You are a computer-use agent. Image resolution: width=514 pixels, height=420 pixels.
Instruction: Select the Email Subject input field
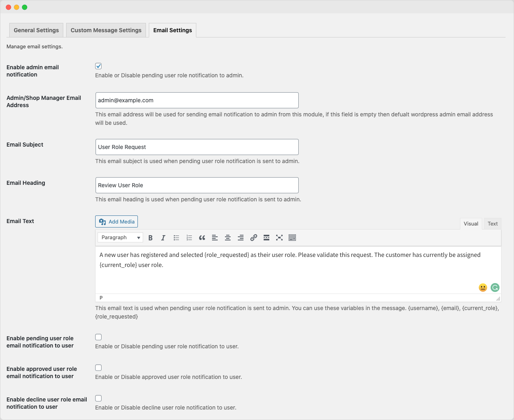tap(197, 147)
